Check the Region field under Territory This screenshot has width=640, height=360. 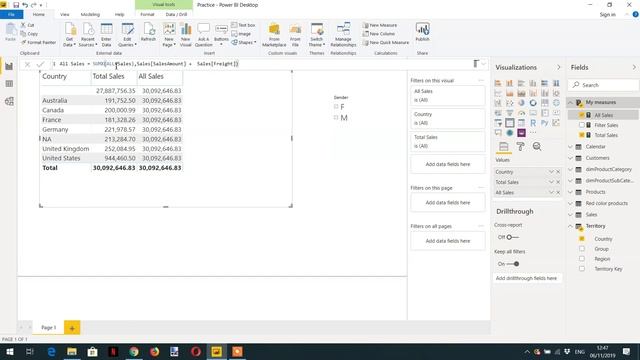582,259
